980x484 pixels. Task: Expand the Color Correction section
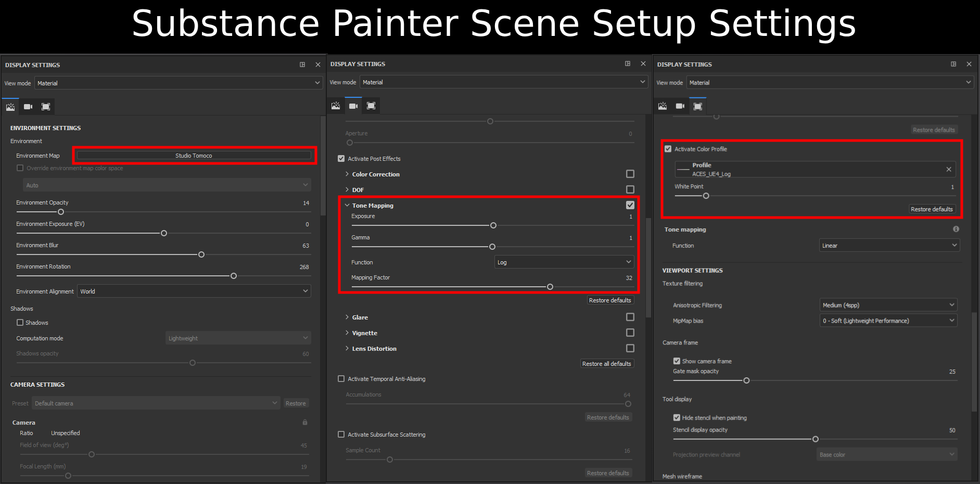(x=347, y=174)
